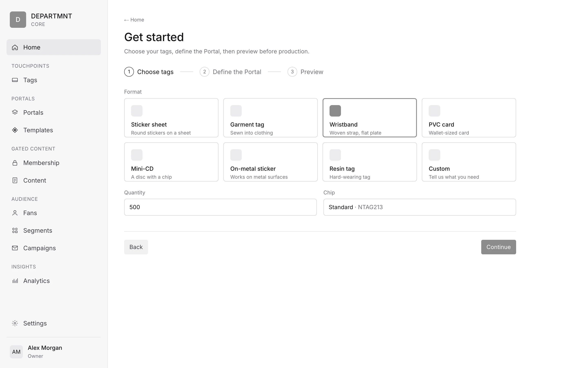The image size is (588, 368).
Task: Click the Mini-CD format icon
Action: (137, 155)
